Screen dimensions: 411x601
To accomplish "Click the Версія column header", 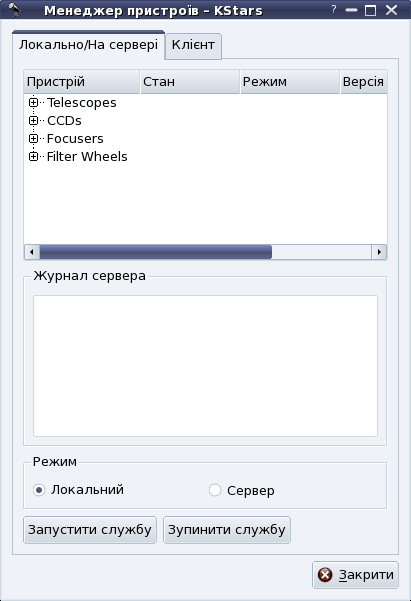I will 364,82.
